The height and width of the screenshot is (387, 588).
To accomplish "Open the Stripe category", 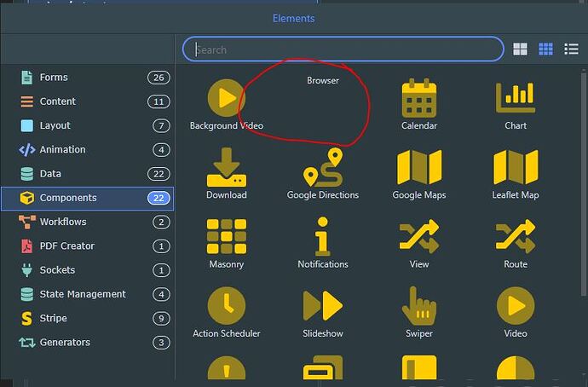I will click(88, 318).
